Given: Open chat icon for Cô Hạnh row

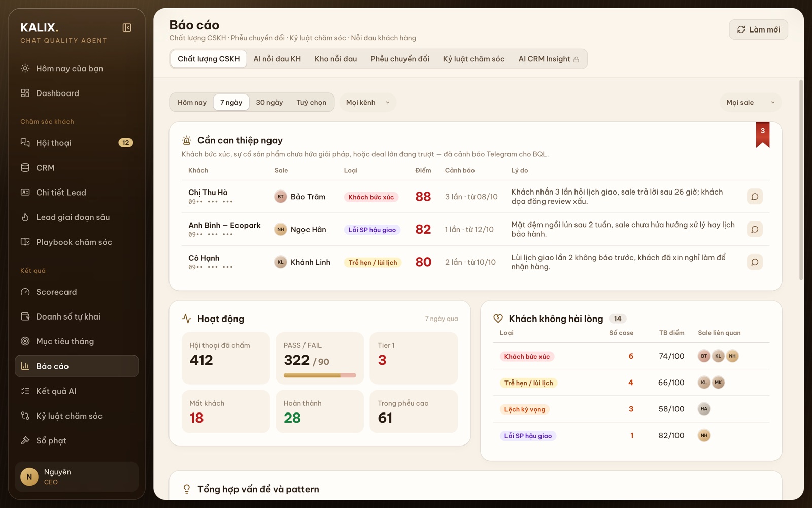Looking at the screenshot, I should (755, 262).
